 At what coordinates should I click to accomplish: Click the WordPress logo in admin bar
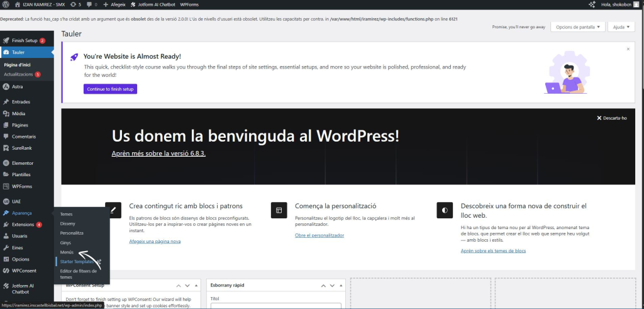point(6,4)
